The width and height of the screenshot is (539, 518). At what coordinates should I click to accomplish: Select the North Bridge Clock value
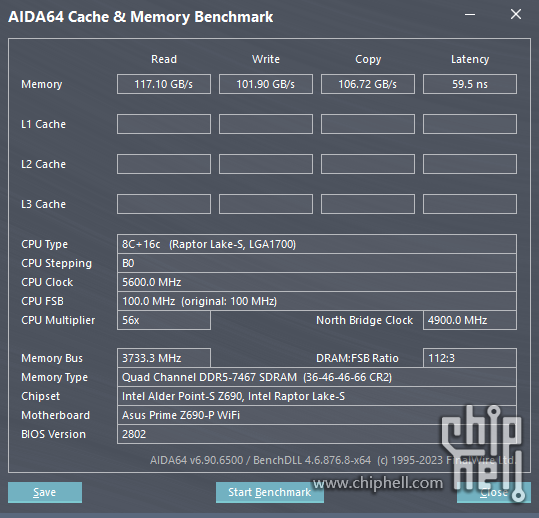click(x=470, y=320)
